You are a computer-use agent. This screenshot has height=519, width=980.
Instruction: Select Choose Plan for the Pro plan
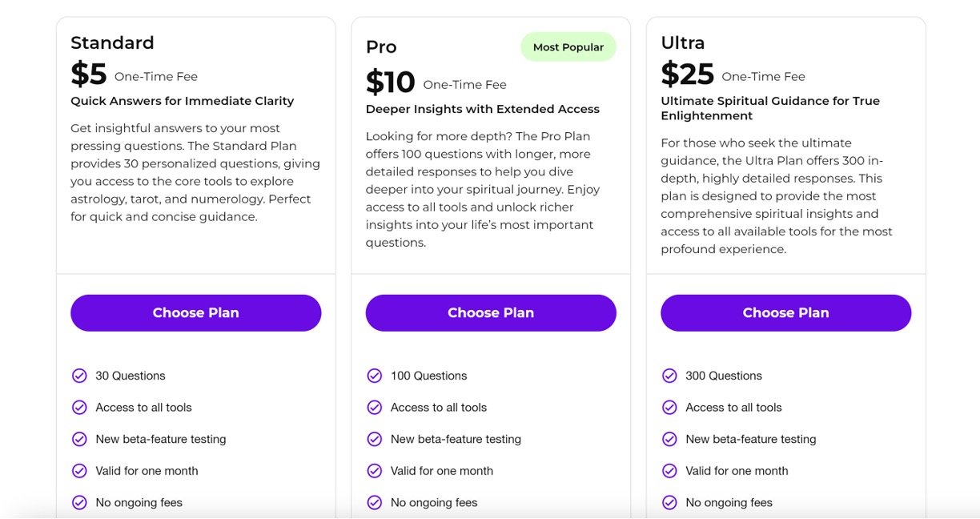491,313
